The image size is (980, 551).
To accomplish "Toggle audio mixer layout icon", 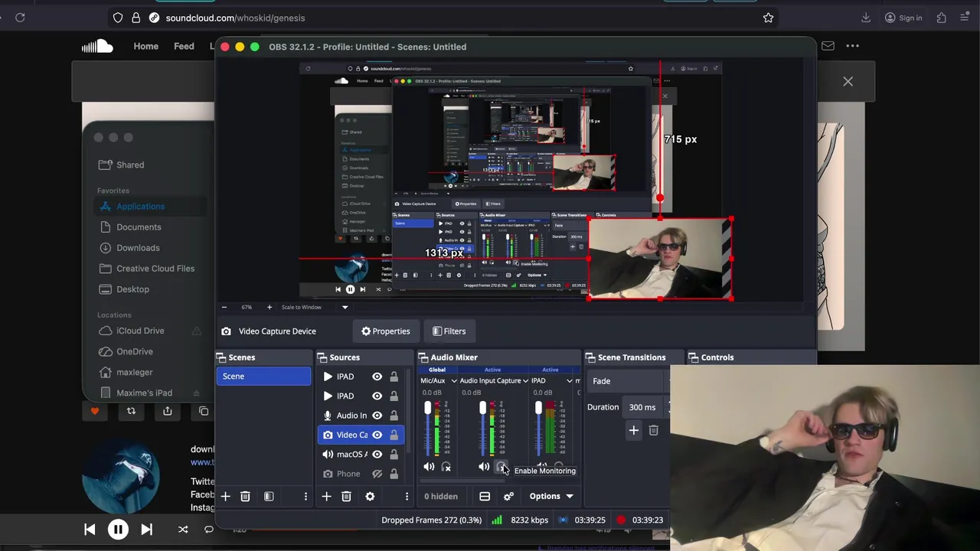I will pyautogui.click(x=485, y=497).
